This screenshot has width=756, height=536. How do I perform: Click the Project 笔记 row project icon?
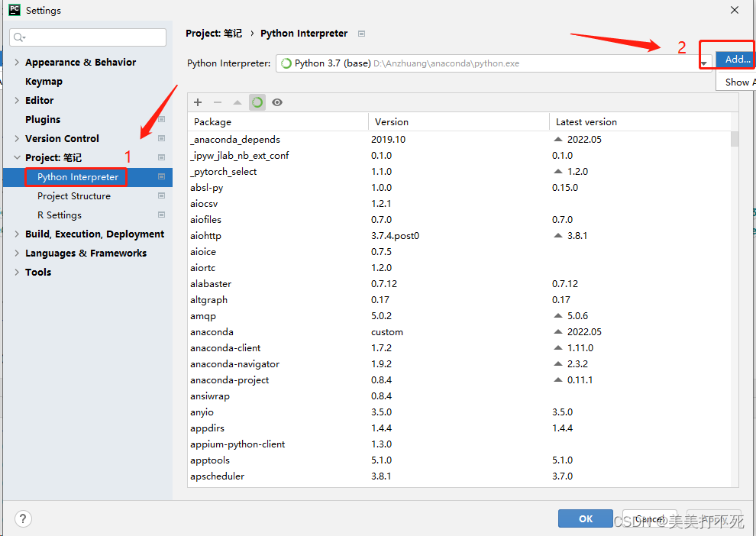pyautogui.click(x=162, y=157)
